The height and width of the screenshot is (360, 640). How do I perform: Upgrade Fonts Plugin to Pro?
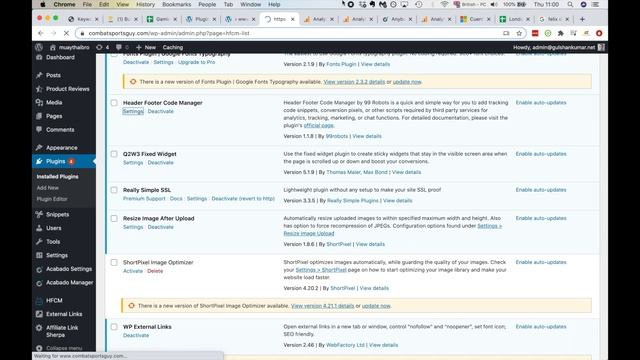(x=196, y=62)
